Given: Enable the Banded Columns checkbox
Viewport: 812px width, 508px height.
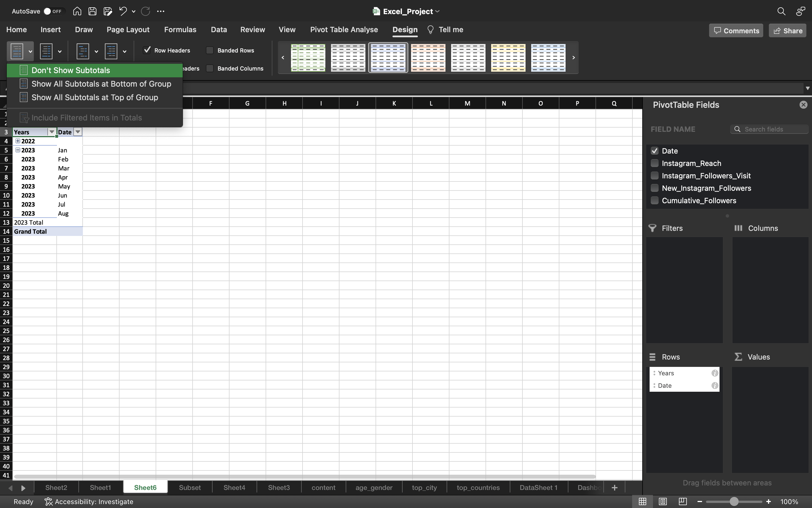Looking at the screenshot, I should coord(210,68).
